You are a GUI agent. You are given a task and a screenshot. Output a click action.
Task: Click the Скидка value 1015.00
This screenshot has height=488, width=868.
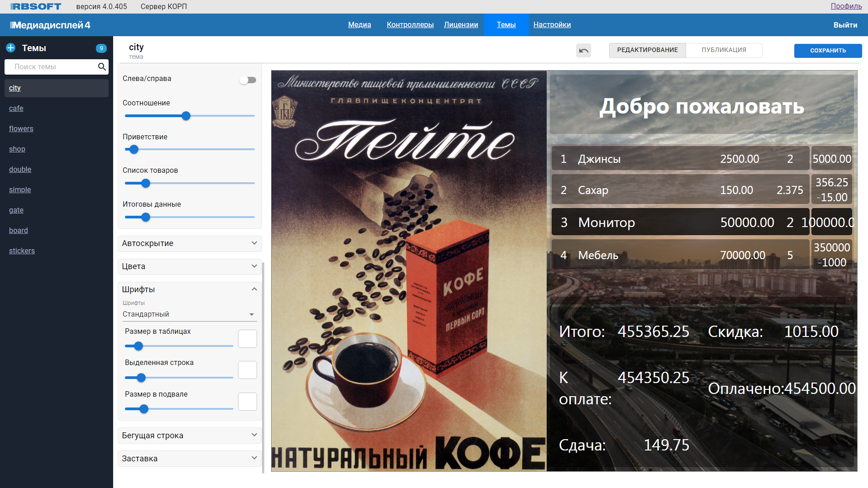click(811, 332)
